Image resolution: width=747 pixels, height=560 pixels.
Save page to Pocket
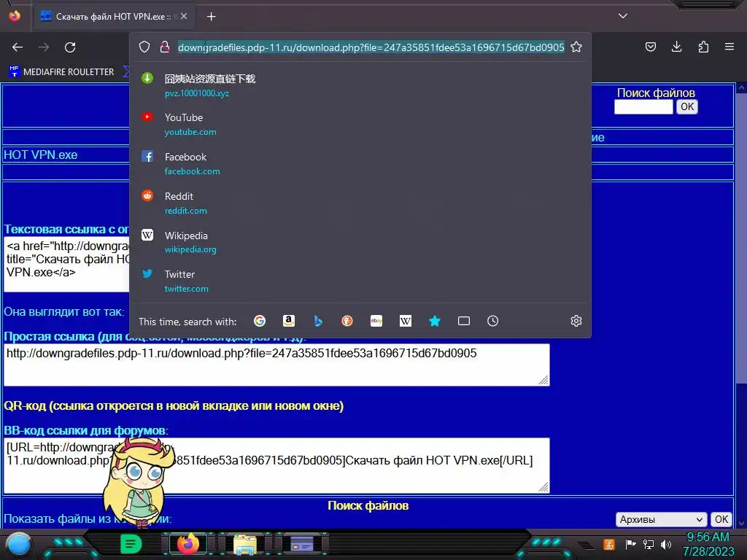coord(650,47)
